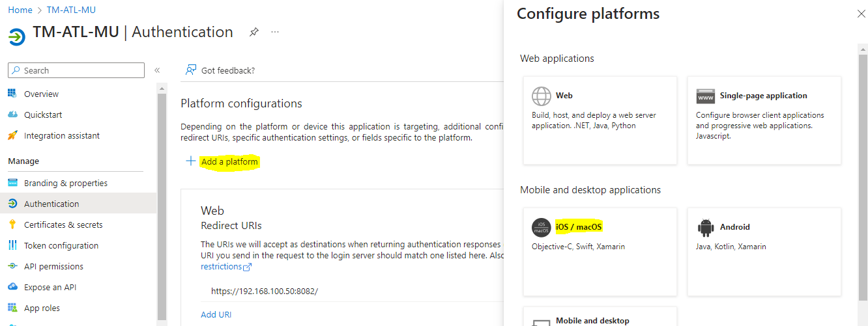Click the Got feedback icon
This screenshot has width=868, height=326.
(x=191, y=70)
